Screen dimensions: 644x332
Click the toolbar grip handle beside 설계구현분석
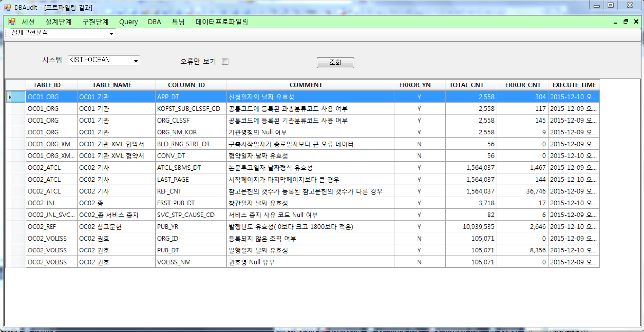[6, 34]
